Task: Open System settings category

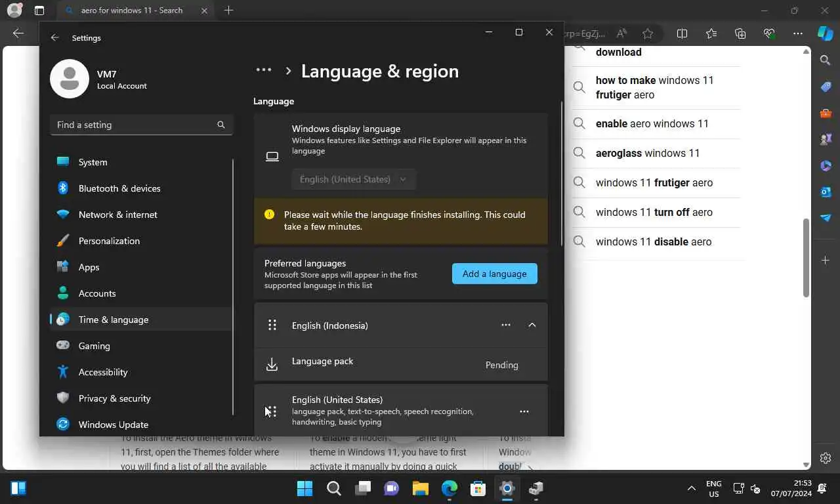Action: coord(141,162)
